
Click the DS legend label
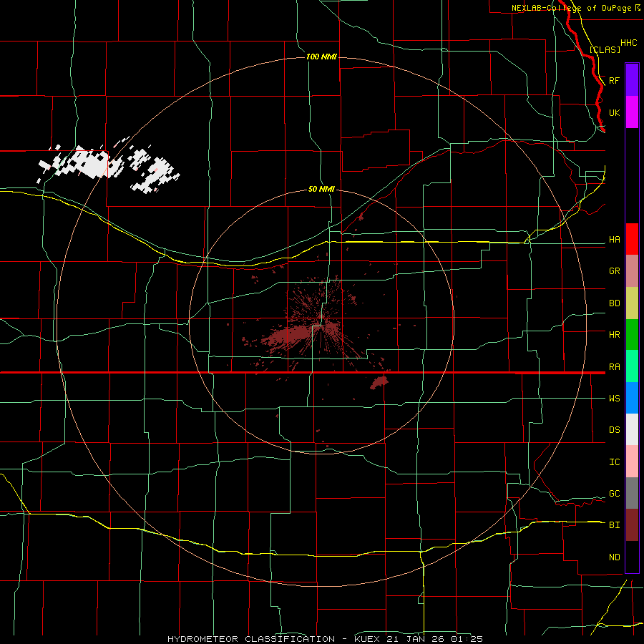point(614,430)
